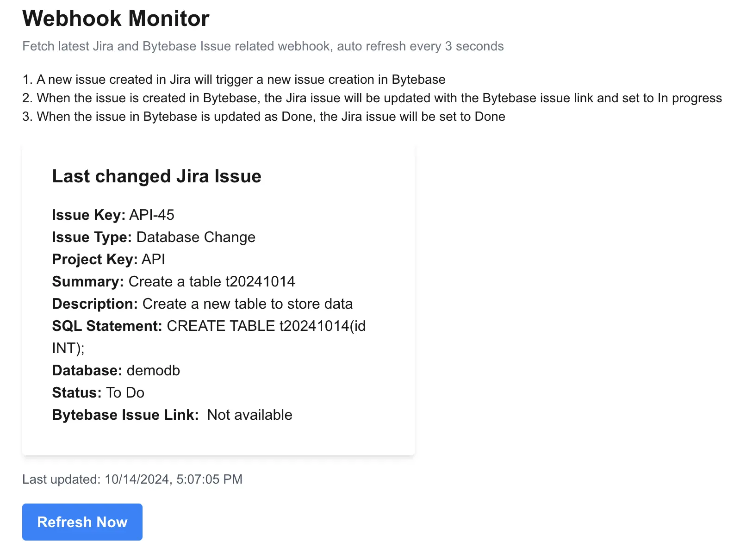Click the Database value demodb

click(153, 370)
